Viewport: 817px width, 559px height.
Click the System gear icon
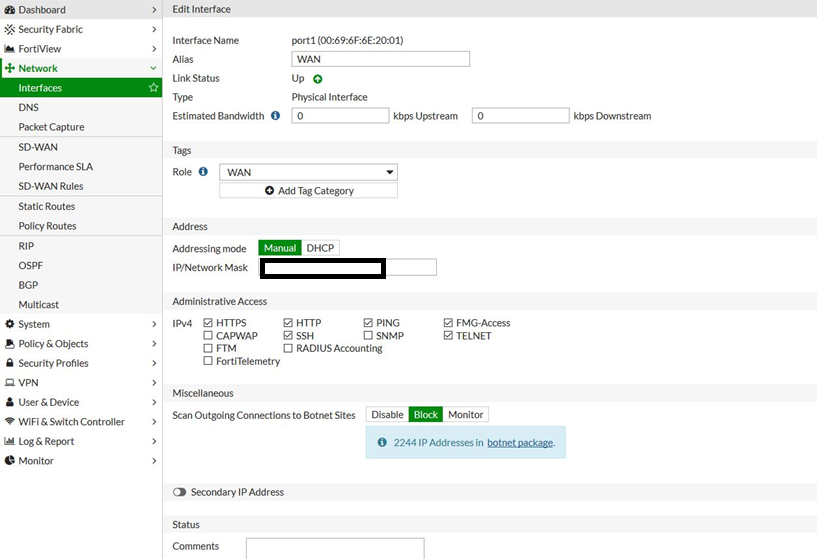click(x=10, y=324)
